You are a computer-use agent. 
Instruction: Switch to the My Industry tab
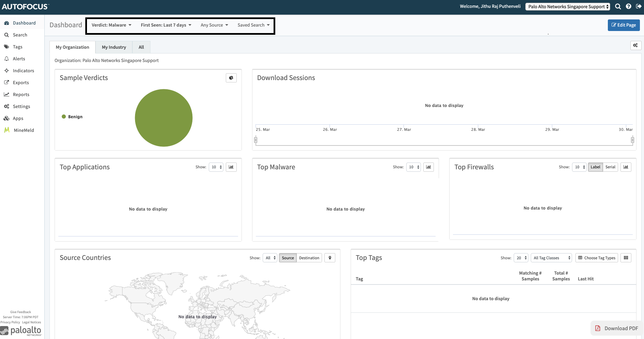pyautogui.click(x=114, y=47)
